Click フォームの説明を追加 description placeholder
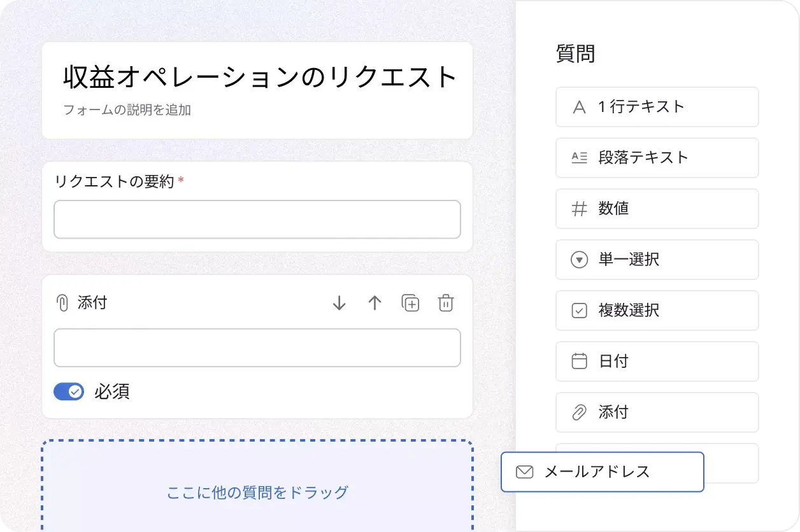800x532 pixels. pyautogui.click(x=127, y=109)
